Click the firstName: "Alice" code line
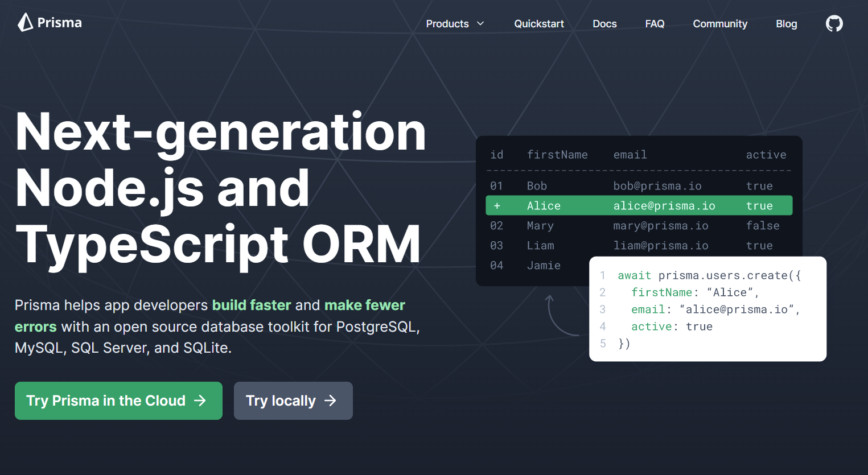The image size is (868, 475). pyautogui.click(x=695, y=292)
